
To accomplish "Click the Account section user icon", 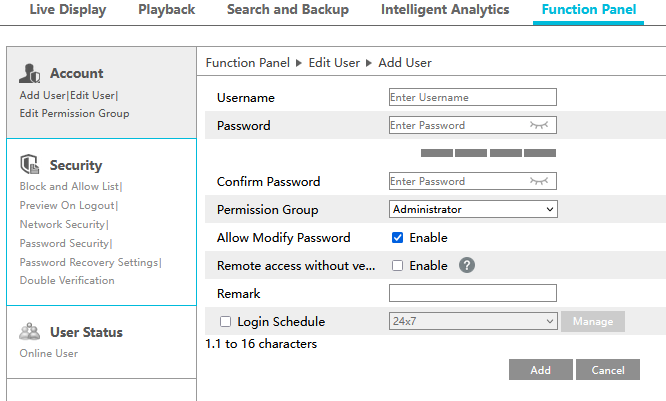I will (x=31, y=73).
